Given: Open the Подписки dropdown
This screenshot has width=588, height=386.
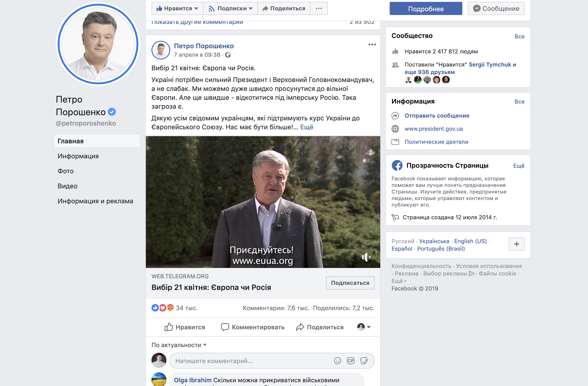Looking at the screenshot, I should [251, 8].
